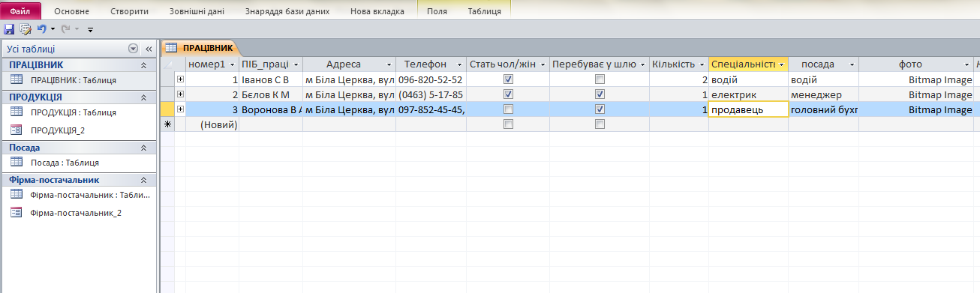Toggle Стать чол/жін checkbox in new row

pyautogui.click(x=508, y=124)
